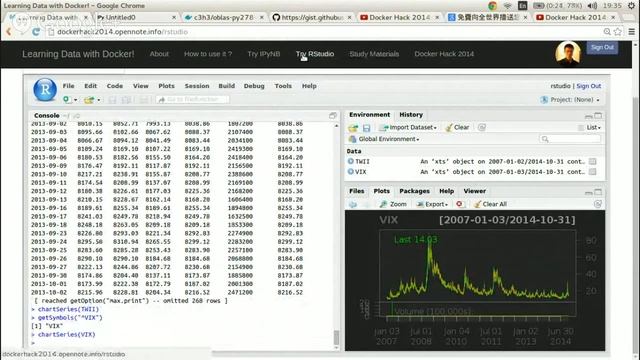Click save workspace icon in Environment pane

367,128
